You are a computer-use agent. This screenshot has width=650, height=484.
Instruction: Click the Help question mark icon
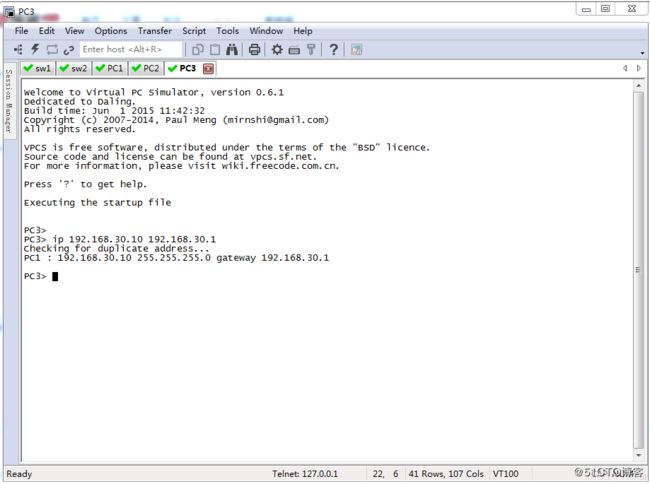click(333, 50)
